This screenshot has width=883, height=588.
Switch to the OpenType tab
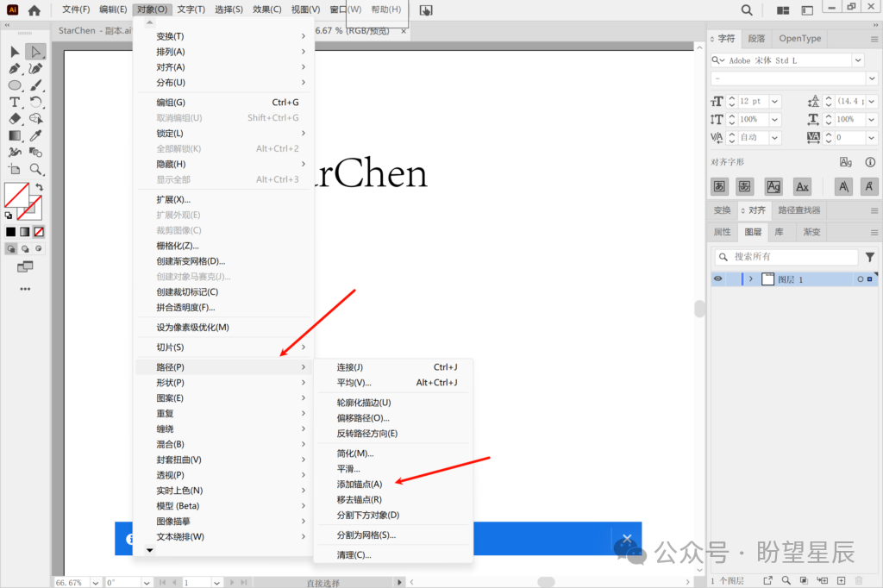[799, 38]
